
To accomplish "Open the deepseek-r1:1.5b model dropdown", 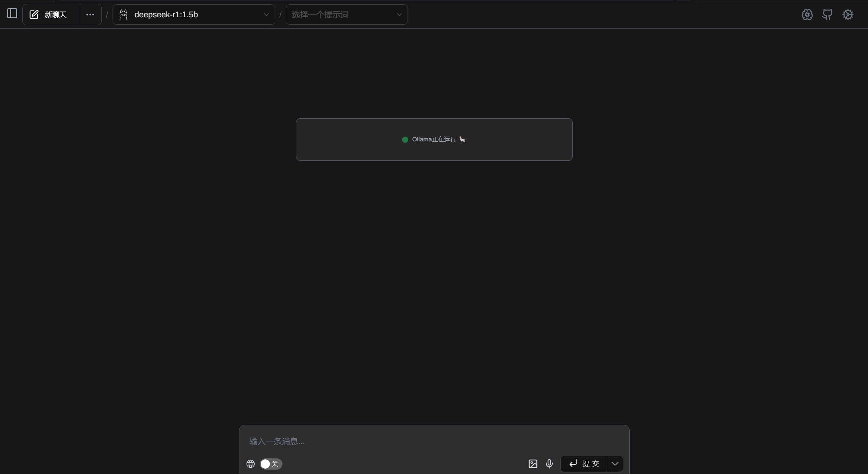I will pos(194,15).
